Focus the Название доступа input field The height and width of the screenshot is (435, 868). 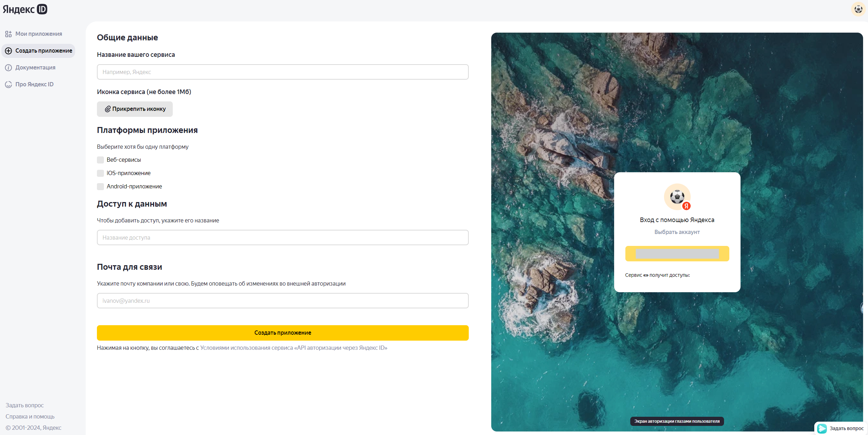pos(283,237)
